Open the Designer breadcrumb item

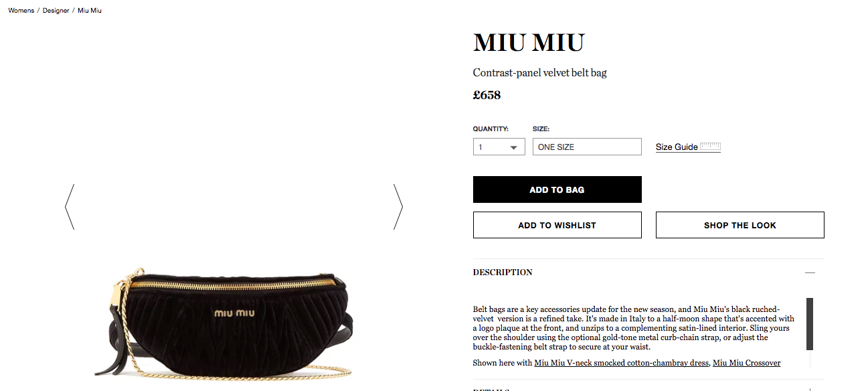pos(56,11)
